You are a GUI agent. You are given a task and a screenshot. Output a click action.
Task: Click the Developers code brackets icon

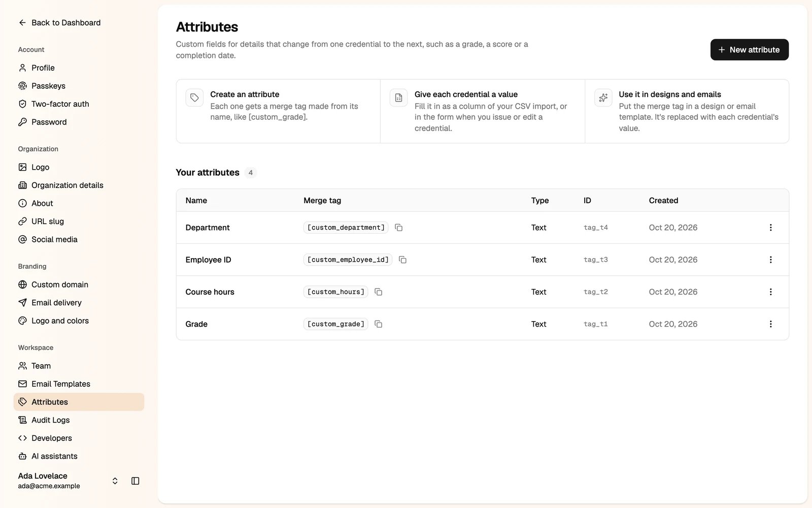pos(22,438)
